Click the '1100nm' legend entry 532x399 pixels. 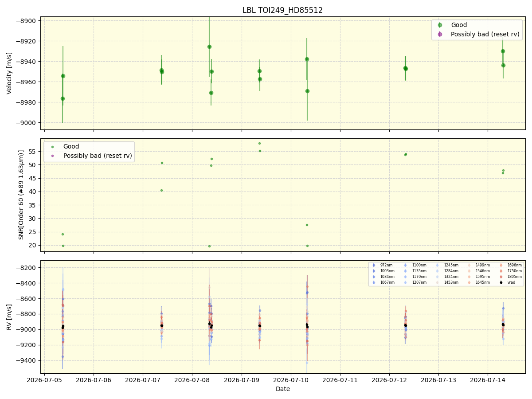coord(419,265)
